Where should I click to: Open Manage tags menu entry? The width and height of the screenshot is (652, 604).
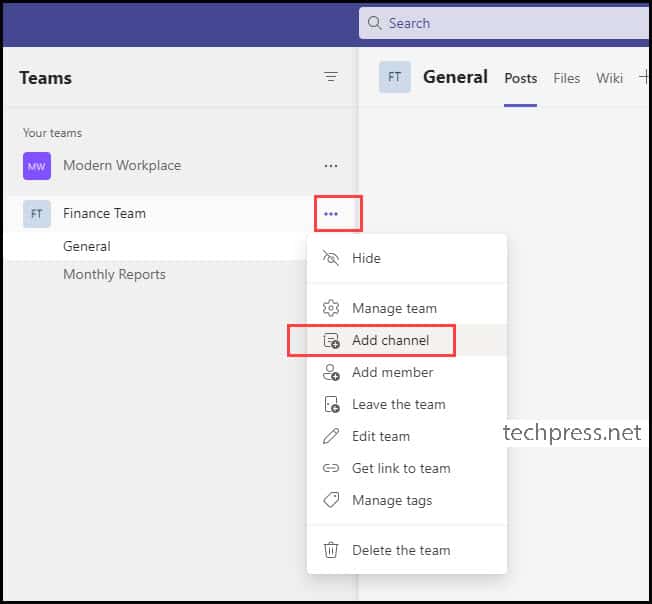[x=407, y=500]
